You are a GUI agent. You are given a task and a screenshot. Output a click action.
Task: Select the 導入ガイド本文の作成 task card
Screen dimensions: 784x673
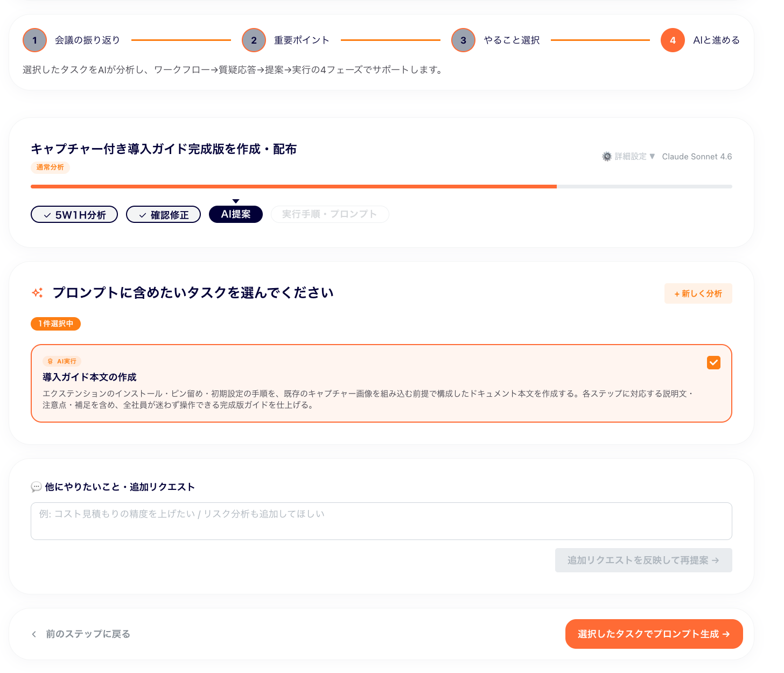click(x=381, y=383)
